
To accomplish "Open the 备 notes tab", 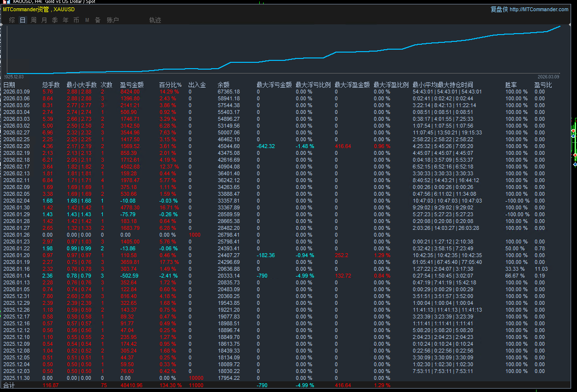I will (98, 20).
